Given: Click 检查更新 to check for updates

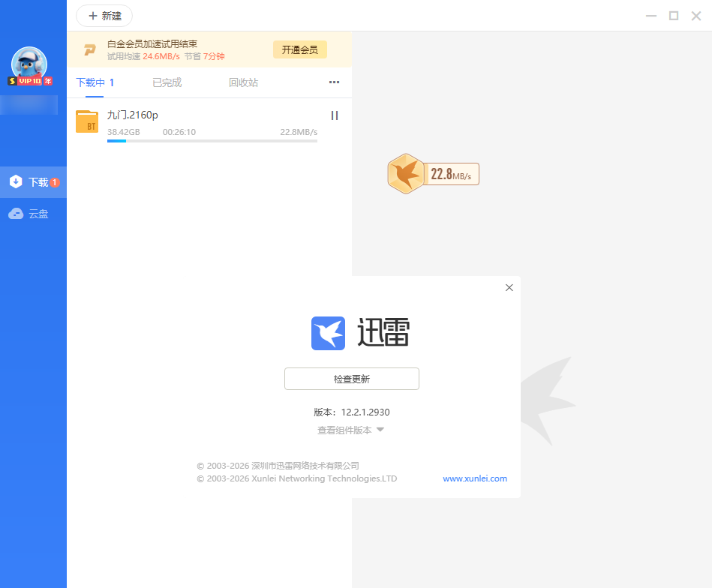Looking at the screenshot, I should pos(352,379).
